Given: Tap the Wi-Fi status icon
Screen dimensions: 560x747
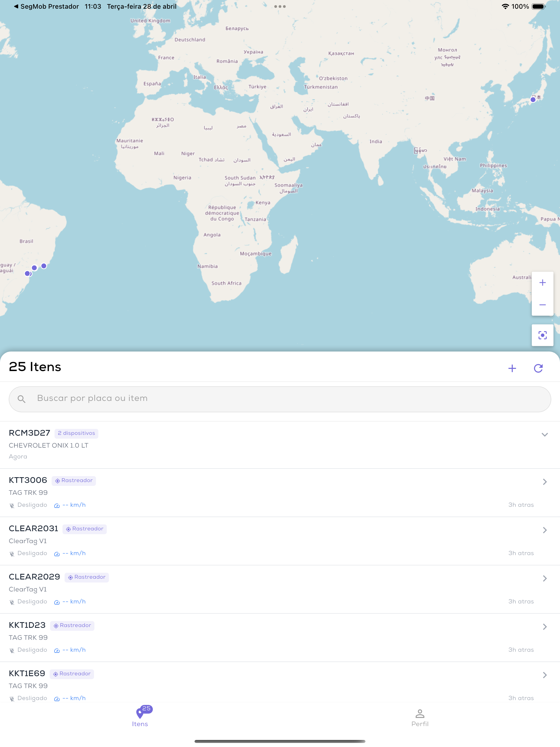Looking at the screenshot, I should (505, 7).
